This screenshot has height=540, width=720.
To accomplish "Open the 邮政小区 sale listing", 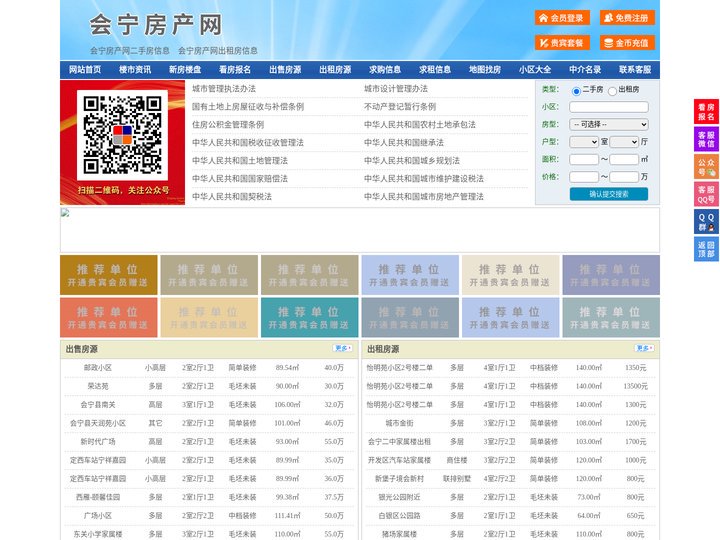I will [x=98, y=368].
